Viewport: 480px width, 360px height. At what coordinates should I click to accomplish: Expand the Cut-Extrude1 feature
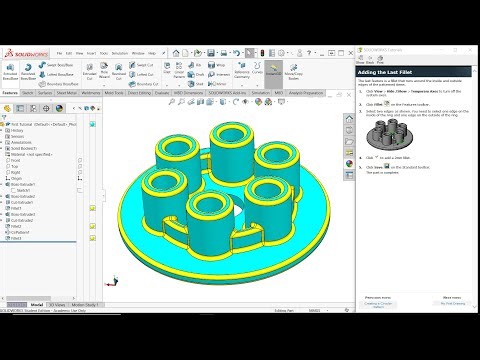pos(1,202)
